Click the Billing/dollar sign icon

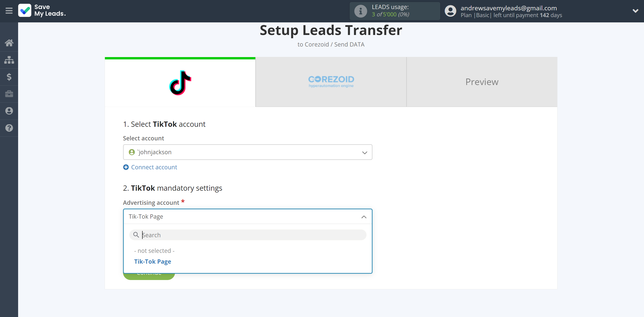(x=9, y=76)
